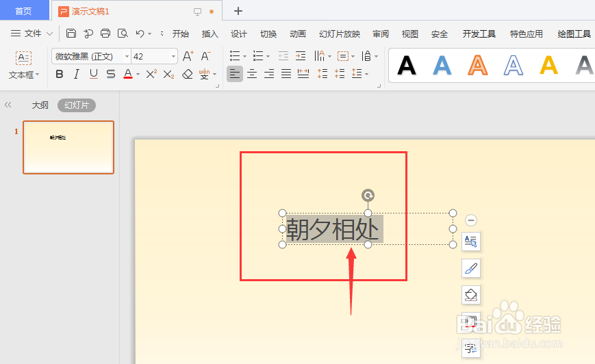595x364 pixels.
Task: Open the 审阅 ribbon tab
Action: 381,34
